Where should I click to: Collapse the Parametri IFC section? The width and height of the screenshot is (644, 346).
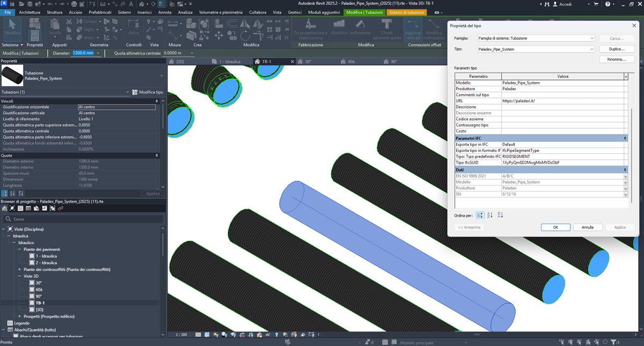[625, 138]
